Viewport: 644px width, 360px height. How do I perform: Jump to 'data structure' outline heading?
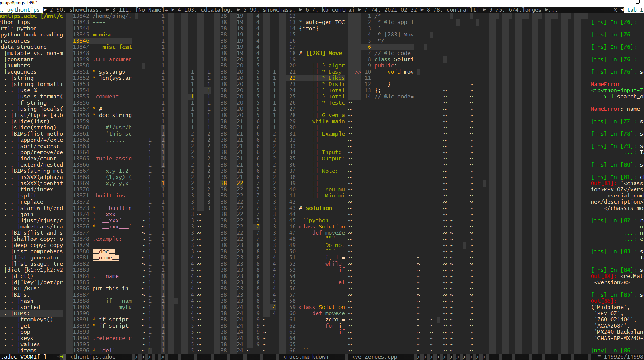[x=24, y=47]
